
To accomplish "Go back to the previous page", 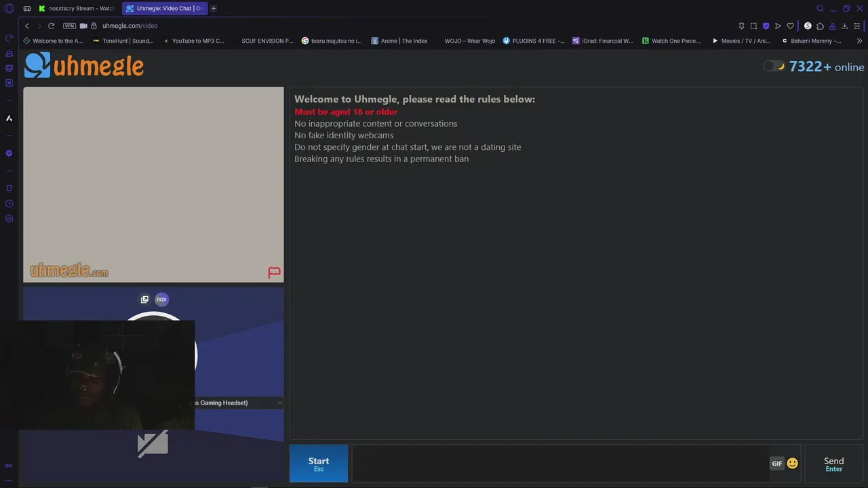I will click(x=27, y=26).
